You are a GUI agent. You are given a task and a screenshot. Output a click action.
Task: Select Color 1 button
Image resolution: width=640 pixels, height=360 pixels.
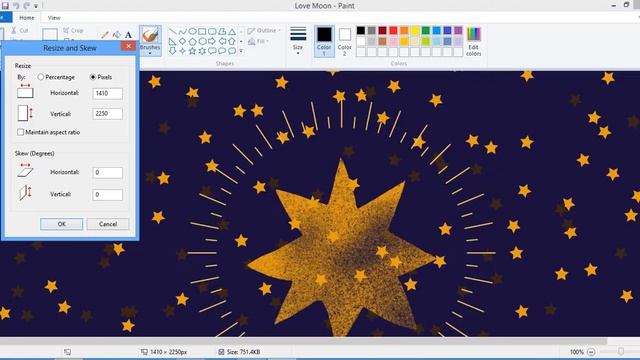[x=324, y=41]
